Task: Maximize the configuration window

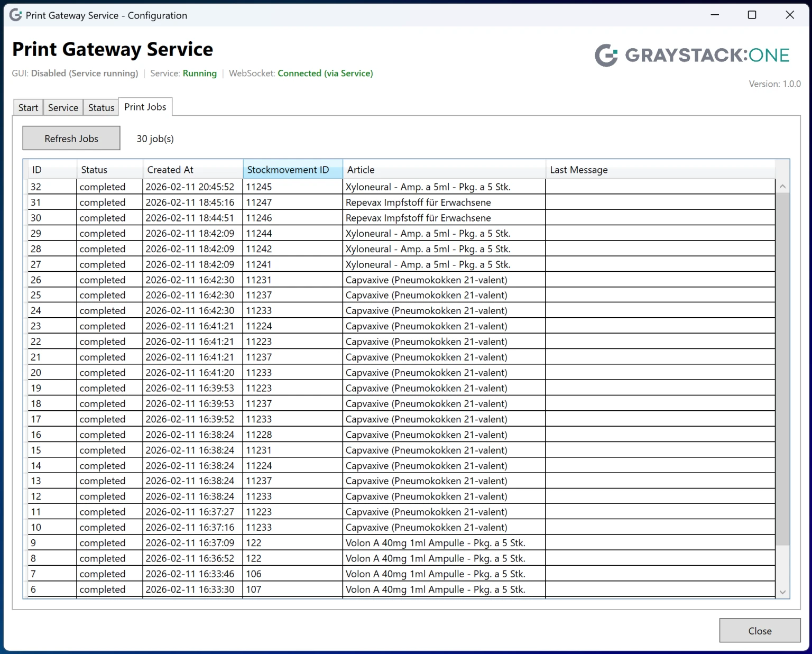Action: 752,15
